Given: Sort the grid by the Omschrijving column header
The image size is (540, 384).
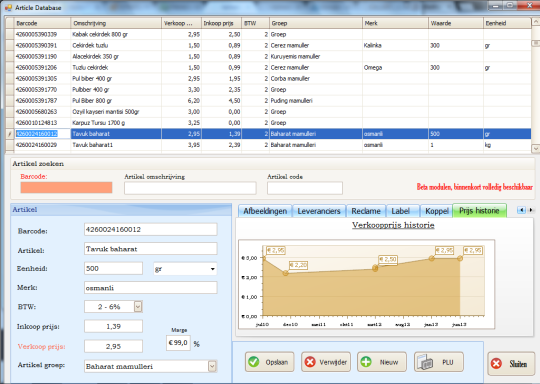Looking at the screenshot, I should pos(116,23).
